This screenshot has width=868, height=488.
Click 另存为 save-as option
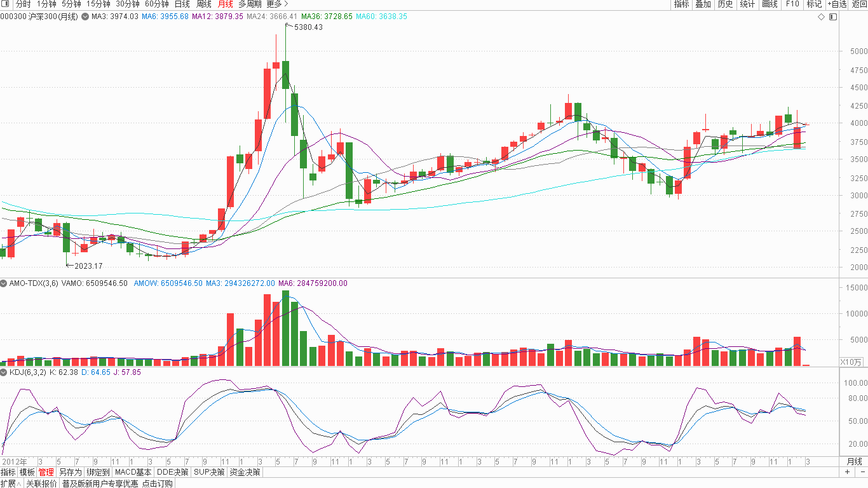click(70, 473)
